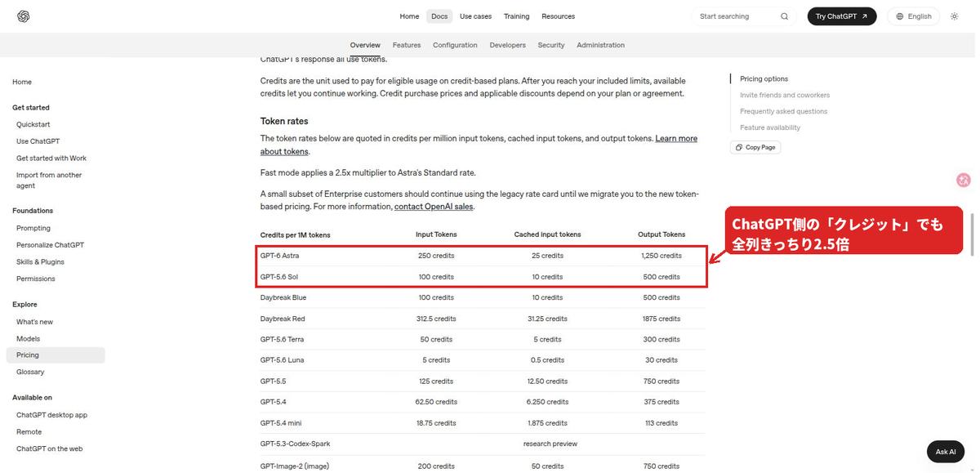Open Personalize ChatGPT in the sidebar
980x473 pixels.
(50, 245)
